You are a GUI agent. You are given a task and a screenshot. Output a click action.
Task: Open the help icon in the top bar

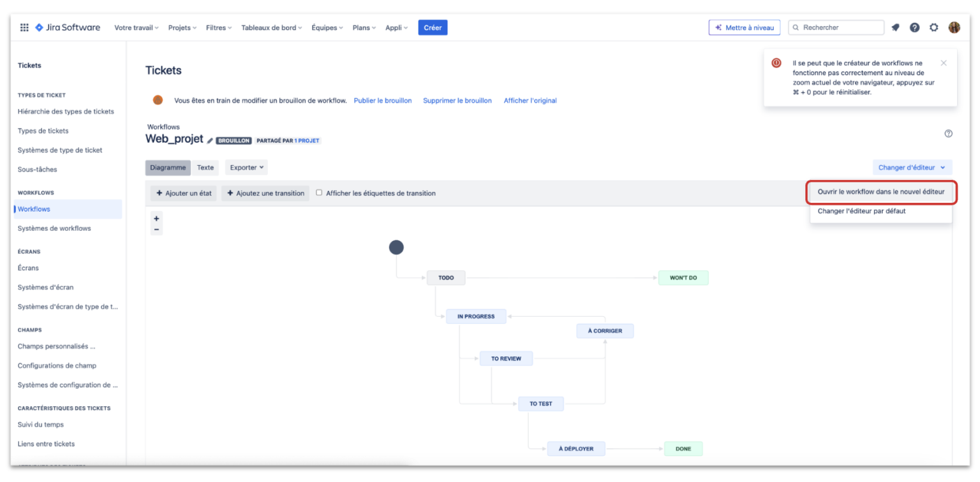[914, 27]
